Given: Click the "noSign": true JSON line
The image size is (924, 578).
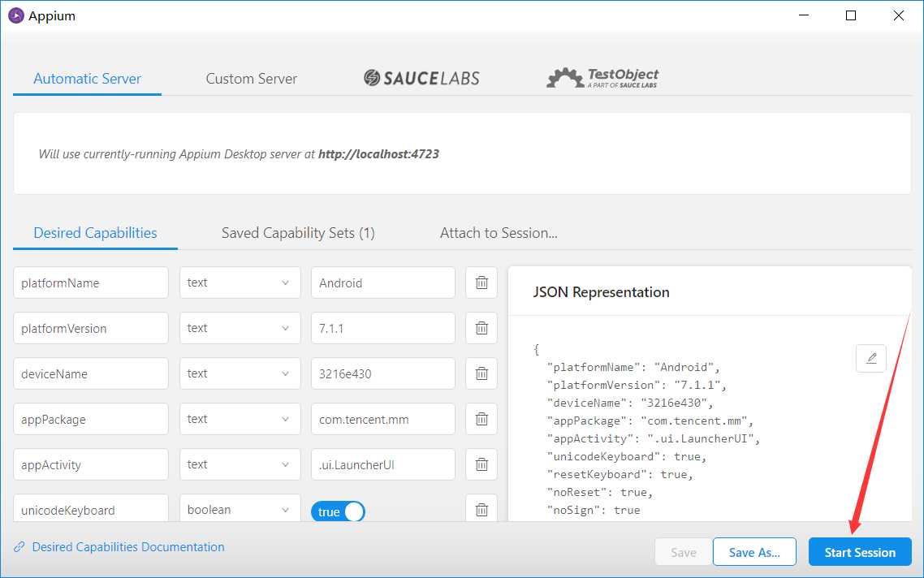Looking at the screenshot, I should [594, 510].
